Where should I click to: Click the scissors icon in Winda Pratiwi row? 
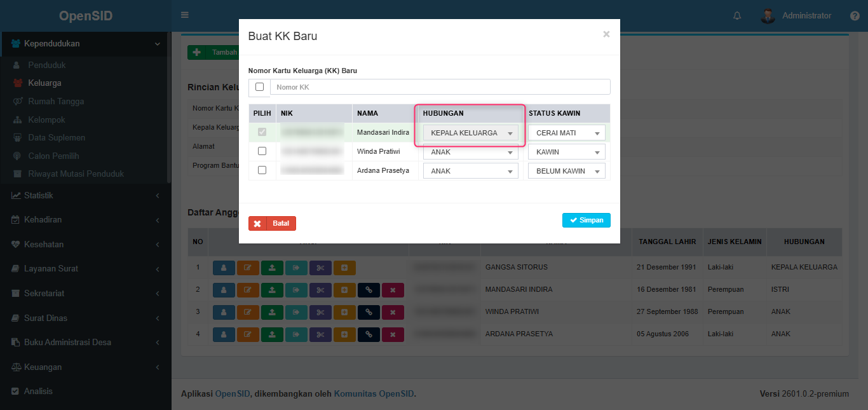point(320,312)
